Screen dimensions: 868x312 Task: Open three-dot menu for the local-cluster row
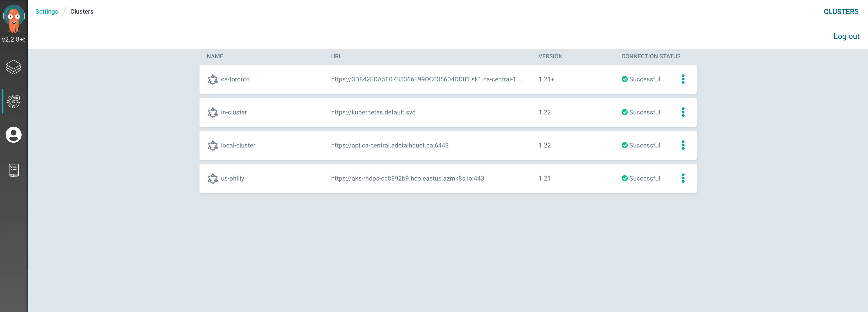(683, 145)
